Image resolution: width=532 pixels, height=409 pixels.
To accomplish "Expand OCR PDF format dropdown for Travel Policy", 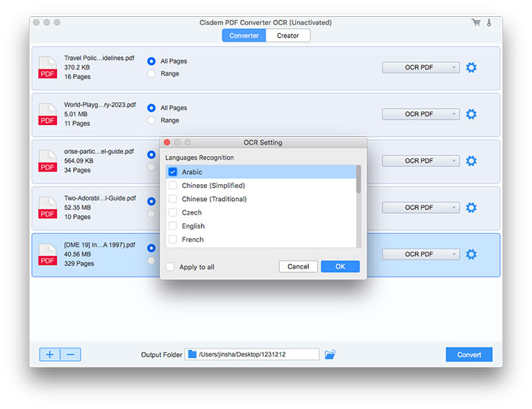I will coord(420,67).
